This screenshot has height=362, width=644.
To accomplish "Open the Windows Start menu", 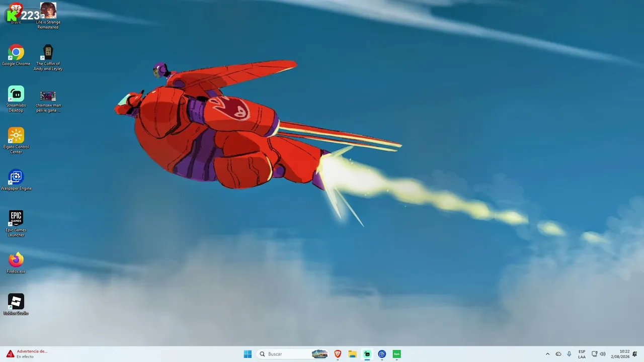I will point(248,354).
